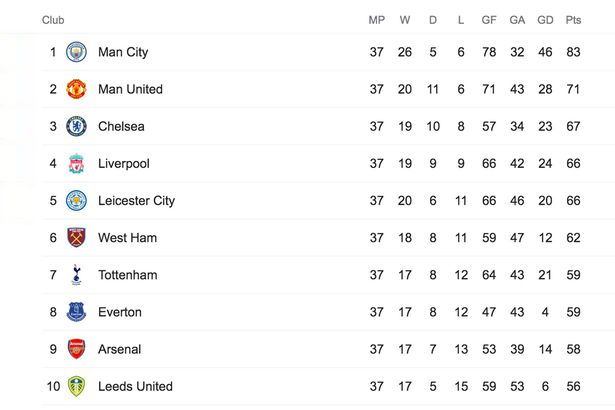
Task: Click the GD column header
Action: coord(545,20)
